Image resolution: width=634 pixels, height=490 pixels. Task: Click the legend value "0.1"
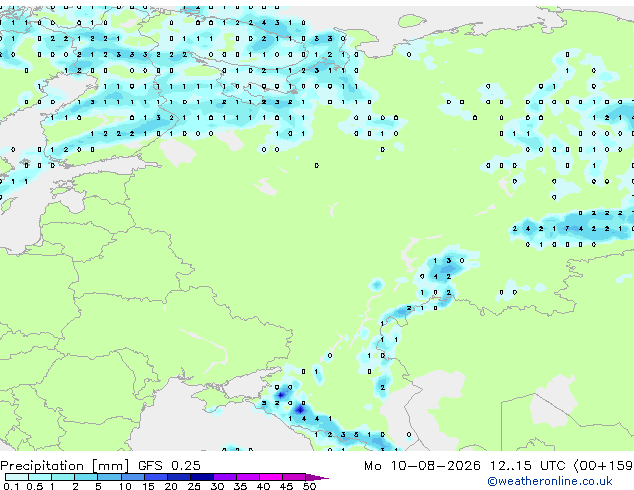(x=11, y=486)
